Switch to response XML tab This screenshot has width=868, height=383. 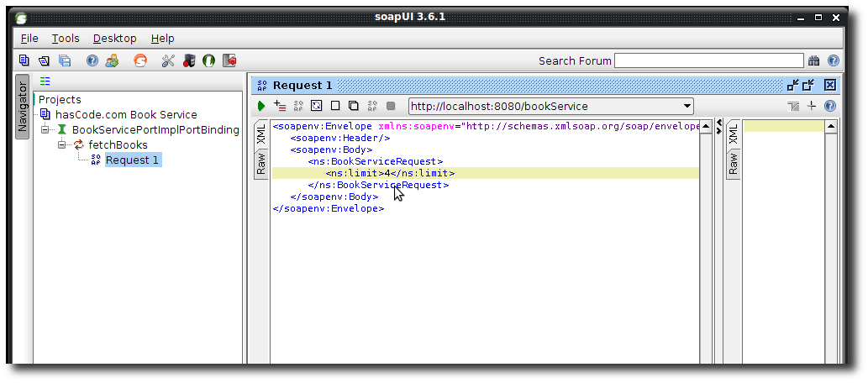click(733, 134)
